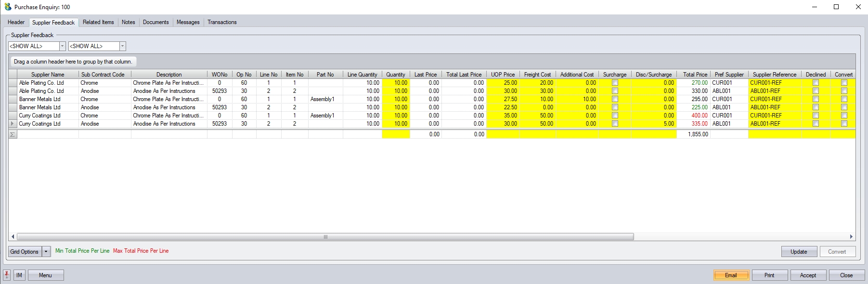This screenshot has width=868, height=284.
Task: Open the IM messaging button
Action: (19, 275)
